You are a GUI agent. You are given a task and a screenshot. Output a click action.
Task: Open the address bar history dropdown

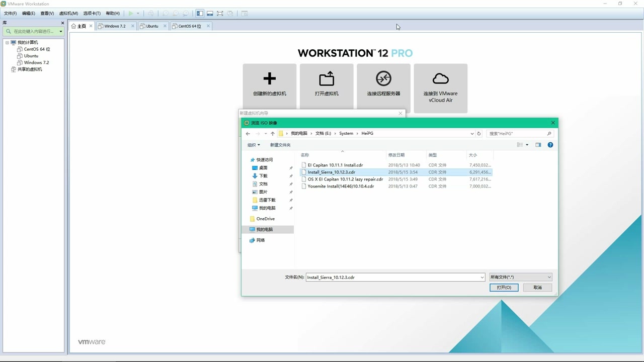click(472, 134)
